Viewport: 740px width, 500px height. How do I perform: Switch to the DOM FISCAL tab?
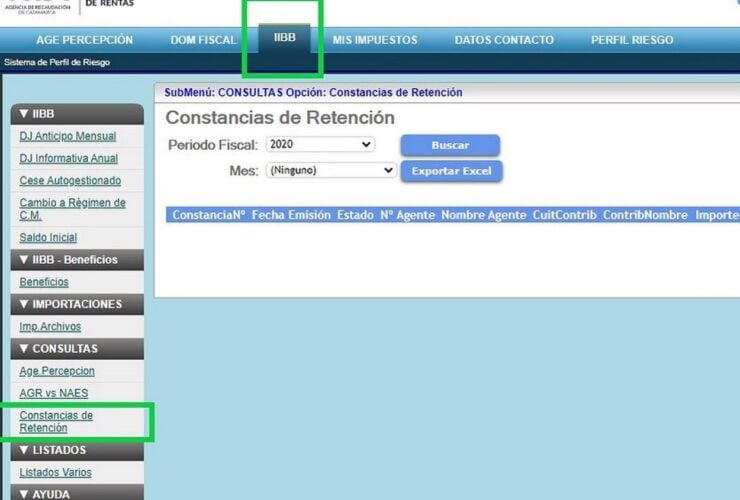coord(203,40)
